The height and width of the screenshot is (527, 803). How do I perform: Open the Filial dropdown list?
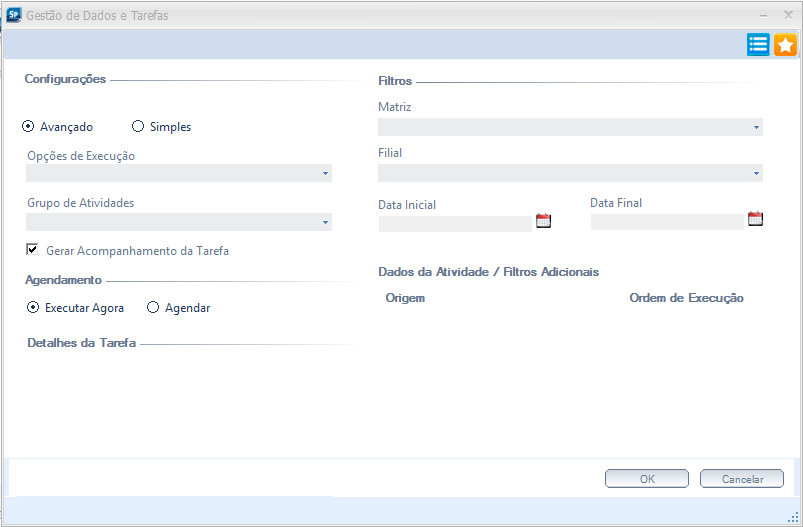570,173
